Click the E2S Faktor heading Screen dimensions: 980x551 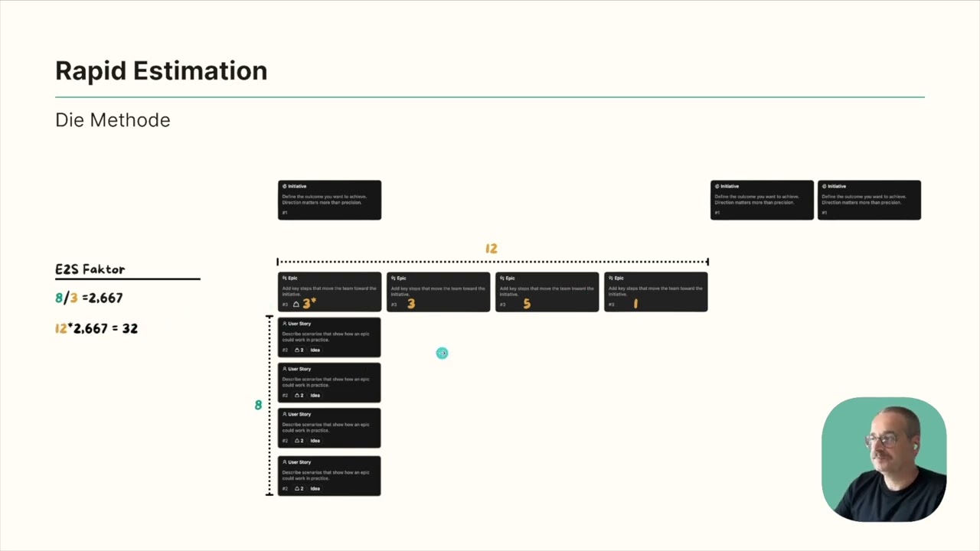pyautogui.click(x=90, y=269)
